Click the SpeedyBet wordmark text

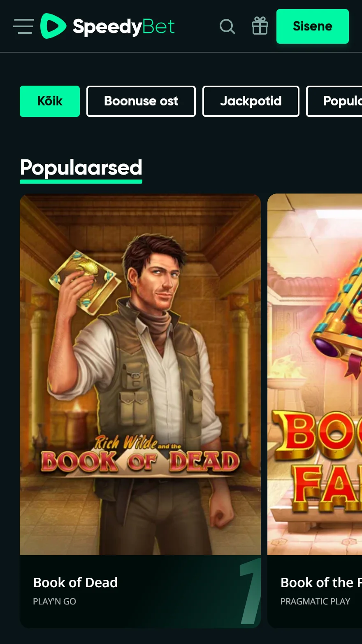(x=123, y=27)
